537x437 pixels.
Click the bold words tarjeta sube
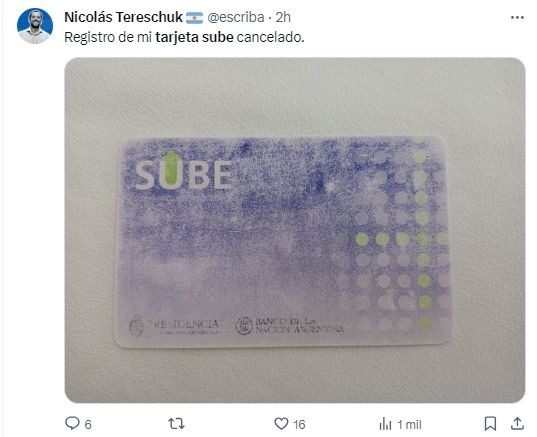point(194,37)
